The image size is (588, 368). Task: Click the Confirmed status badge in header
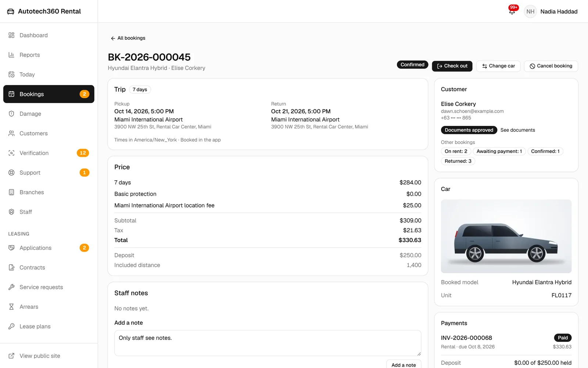[412, 65]
